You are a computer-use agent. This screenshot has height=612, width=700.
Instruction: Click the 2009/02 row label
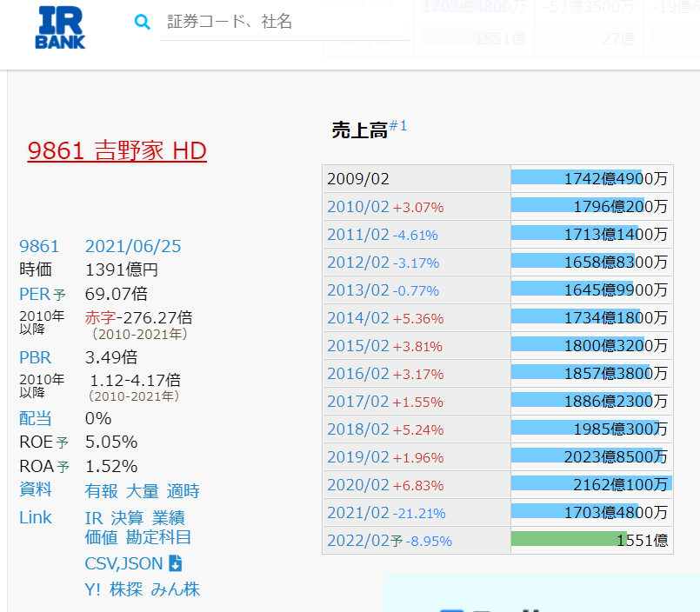[358, 179]
